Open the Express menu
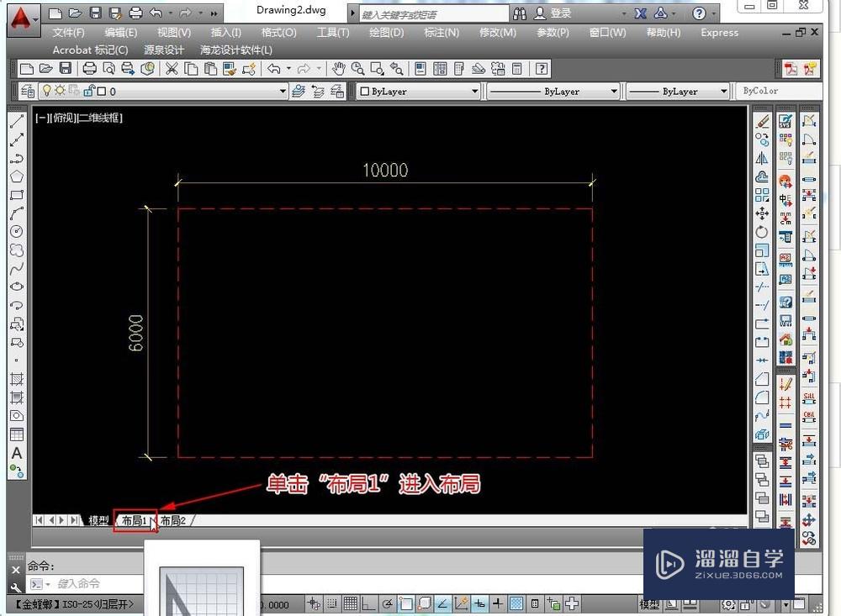Viewport: 841px width, 616px height. pos(719,33)
